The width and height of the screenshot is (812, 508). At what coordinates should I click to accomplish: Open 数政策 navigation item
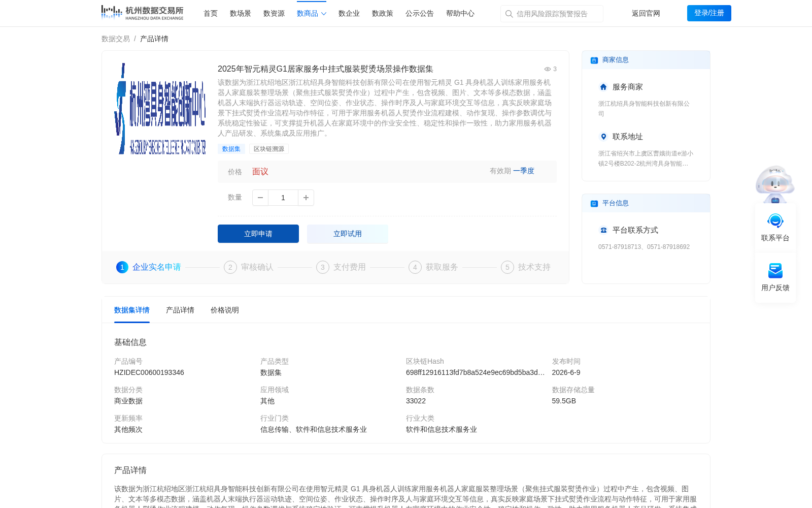(383, 13)
